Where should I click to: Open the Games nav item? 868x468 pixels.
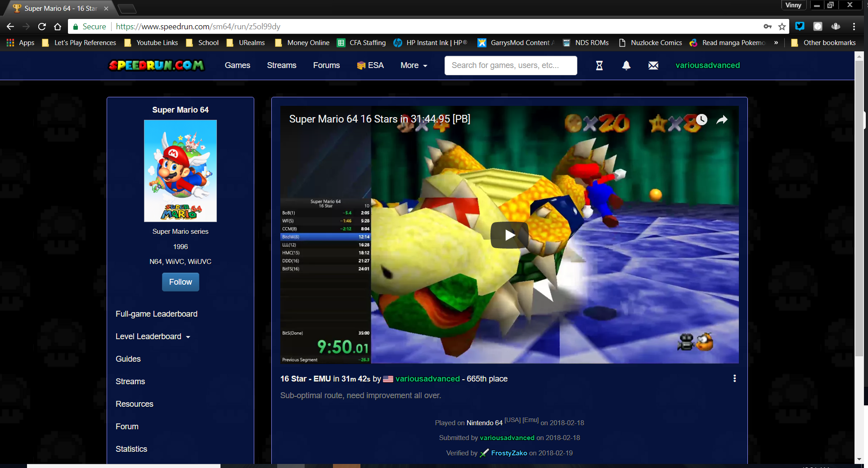click(238, 65)
